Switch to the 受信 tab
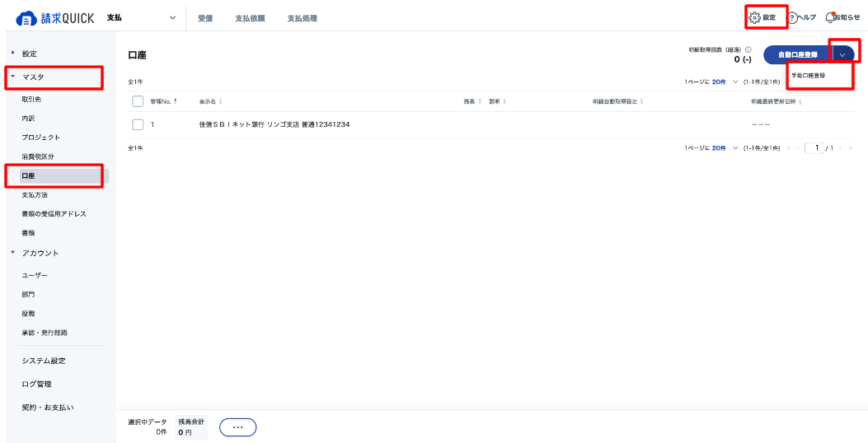 [x=205, y=17]
